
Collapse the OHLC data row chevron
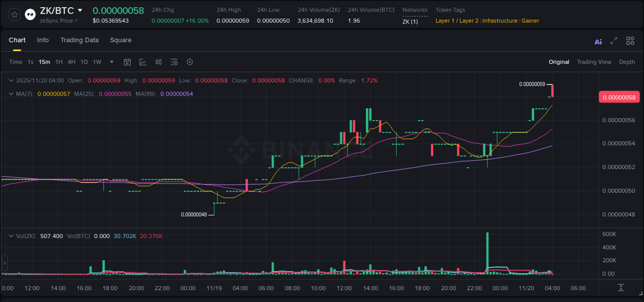(11, 80)
